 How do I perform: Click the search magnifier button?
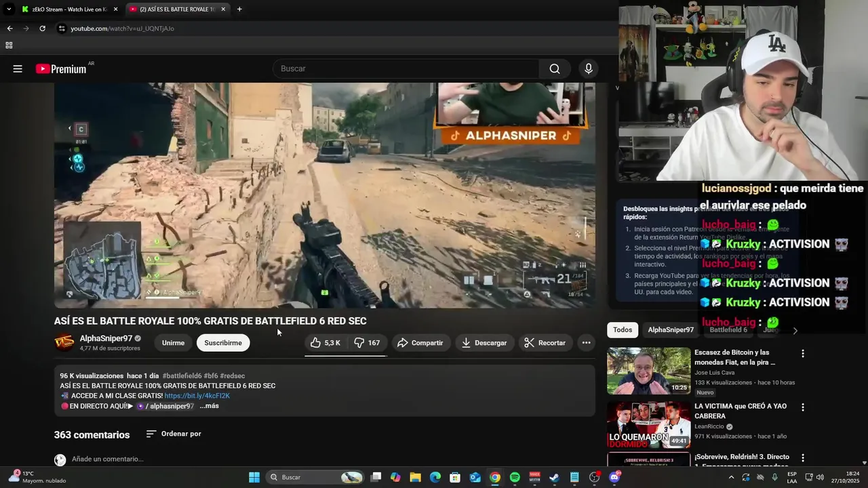point(555,68)
